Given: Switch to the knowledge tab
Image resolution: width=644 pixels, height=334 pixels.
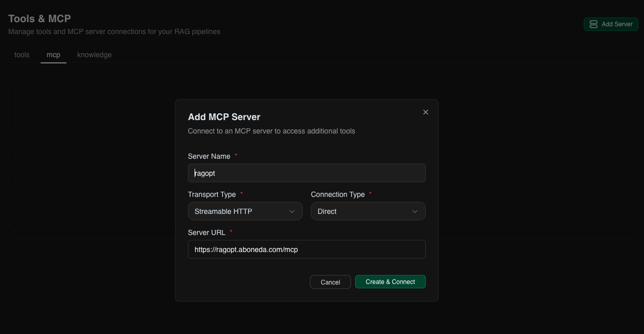Looking at the screenshot, I should pyautogui.click(x=94, y=55).
